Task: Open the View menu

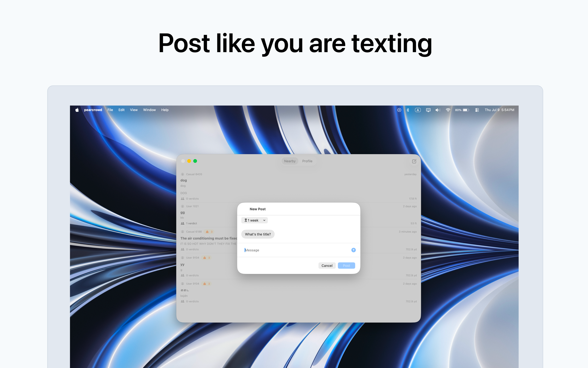Action: (x=134, y=110)
